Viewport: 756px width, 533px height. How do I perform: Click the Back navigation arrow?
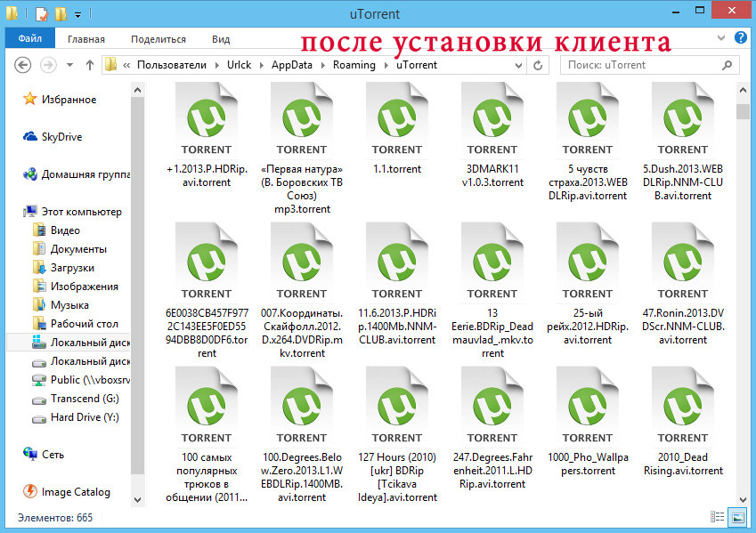(22, 65)
